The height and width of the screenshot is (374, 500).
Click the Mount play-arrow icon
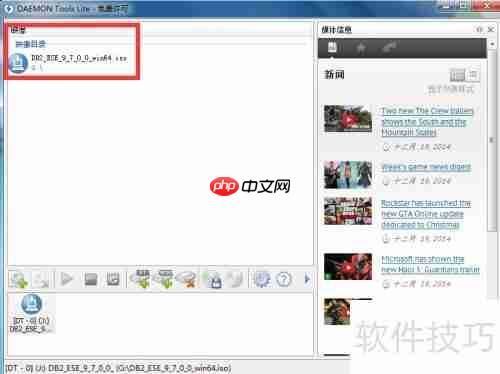pos(67,279)
